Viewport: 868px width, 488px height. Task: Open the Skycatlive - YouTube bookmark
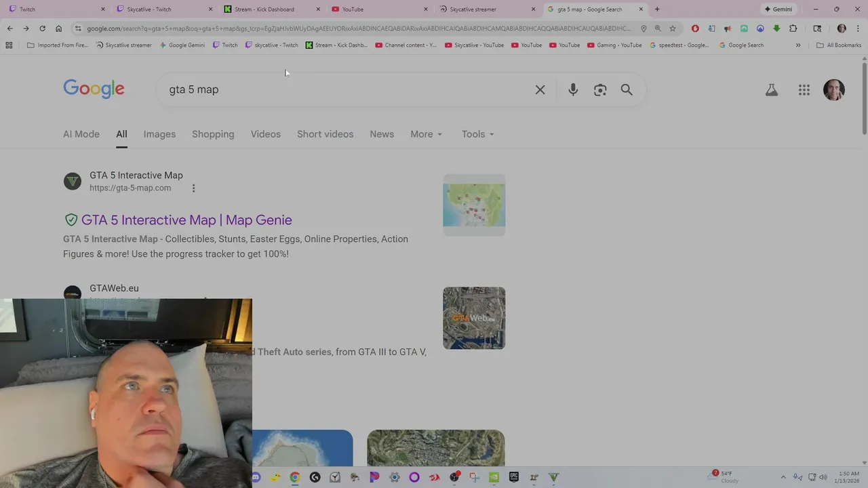474,45
